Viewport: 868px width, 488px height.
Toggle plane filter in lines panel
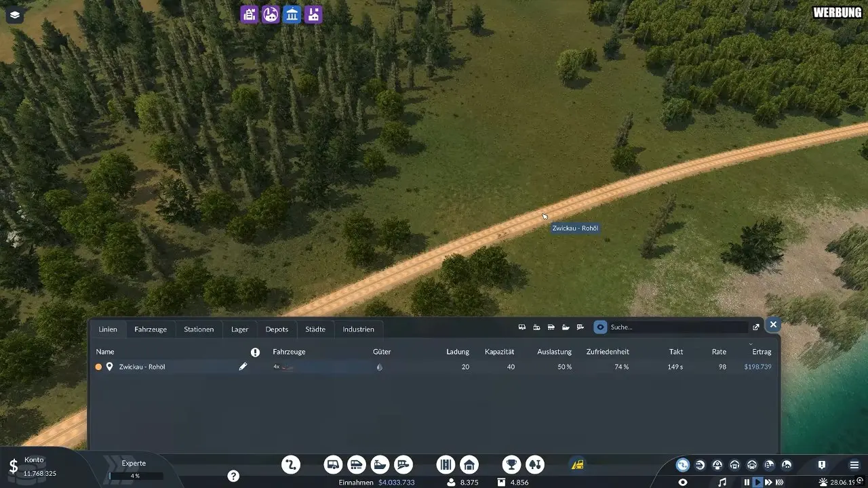click(580, 327)
